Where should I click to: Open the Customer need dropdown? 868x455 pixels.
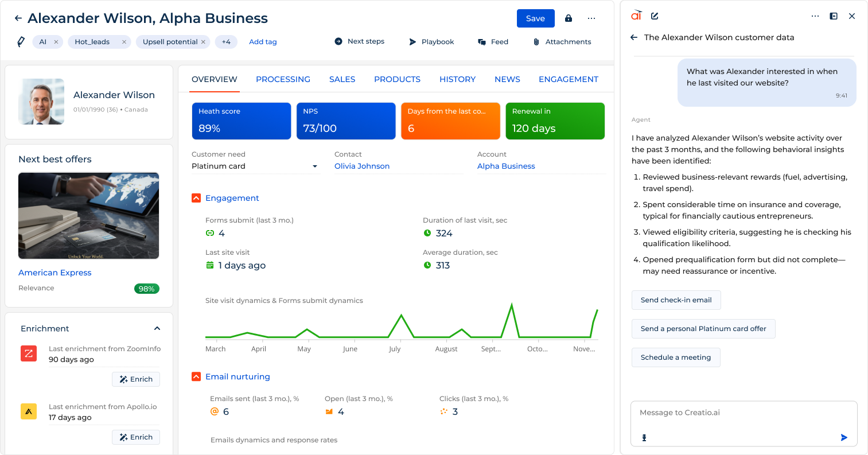[315, 166]
